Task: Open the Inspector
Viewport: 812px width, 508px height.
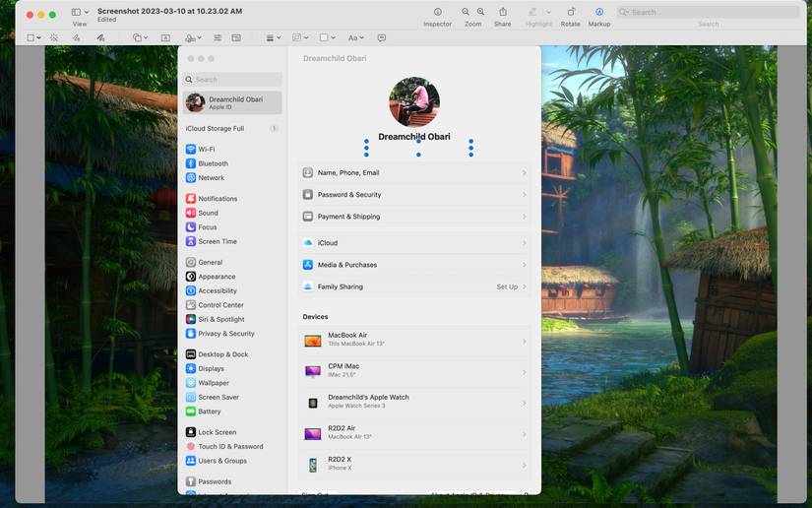Action: pos(438,12)
